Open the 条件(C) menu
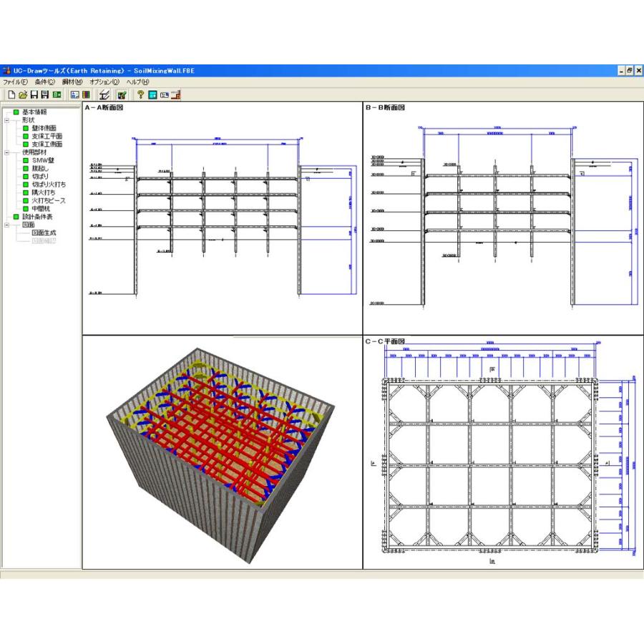Image resolution: width=644 pixels, height=644 pixels. point(44,82)
